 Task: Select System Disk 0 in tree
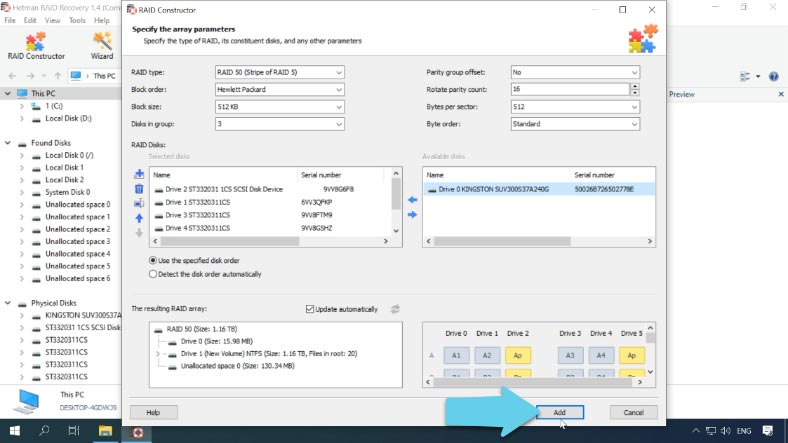point(67,192)
